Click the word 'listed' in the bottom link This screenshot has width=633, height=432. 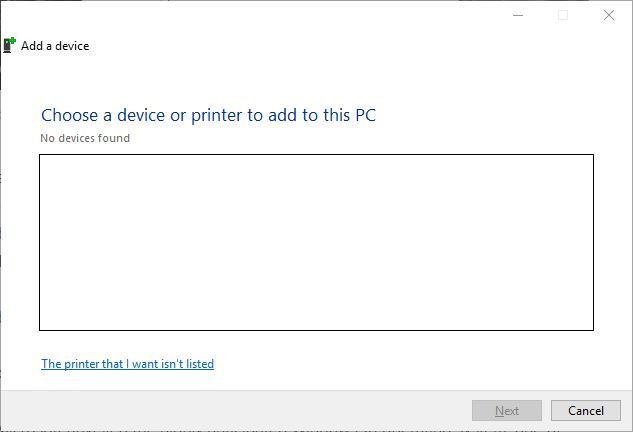point(200,364)
